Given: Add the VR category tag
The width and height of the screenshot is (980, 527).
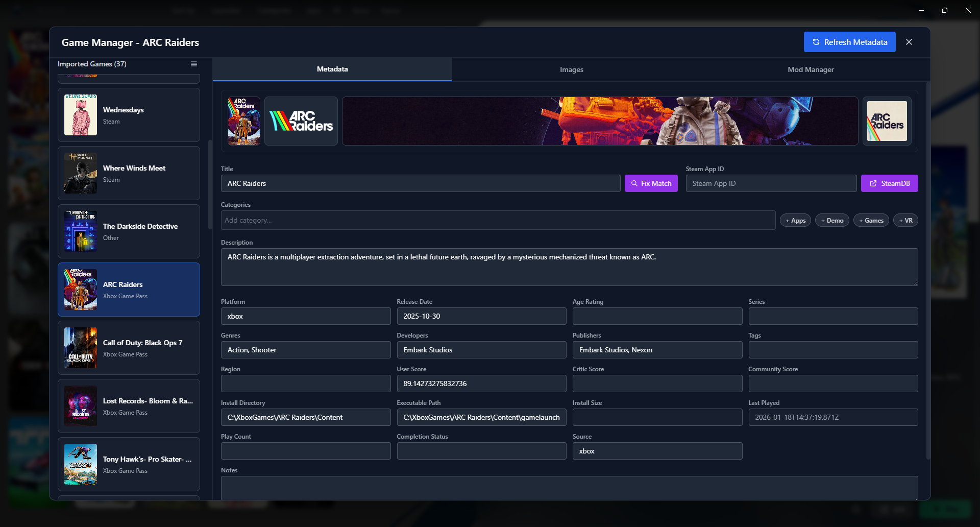Looking at the screenshot, I should pos(905,220).
